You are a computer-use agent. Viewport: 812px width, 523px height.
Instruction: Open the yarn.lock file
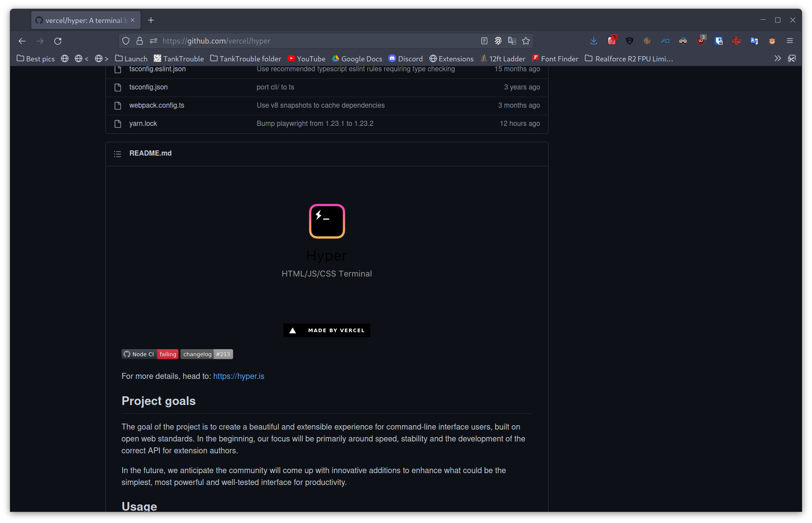click(x=143, y=124)
